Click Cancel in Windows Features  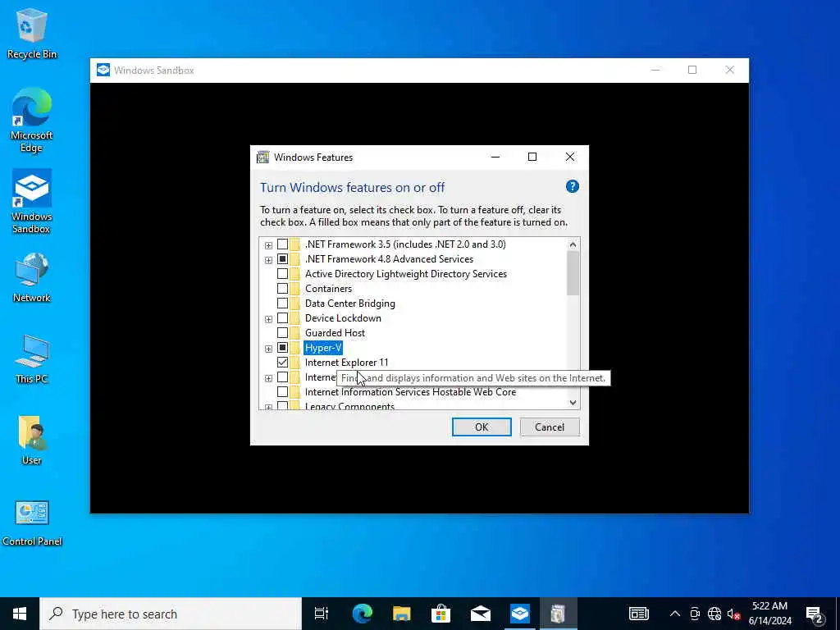coord(550,427)
